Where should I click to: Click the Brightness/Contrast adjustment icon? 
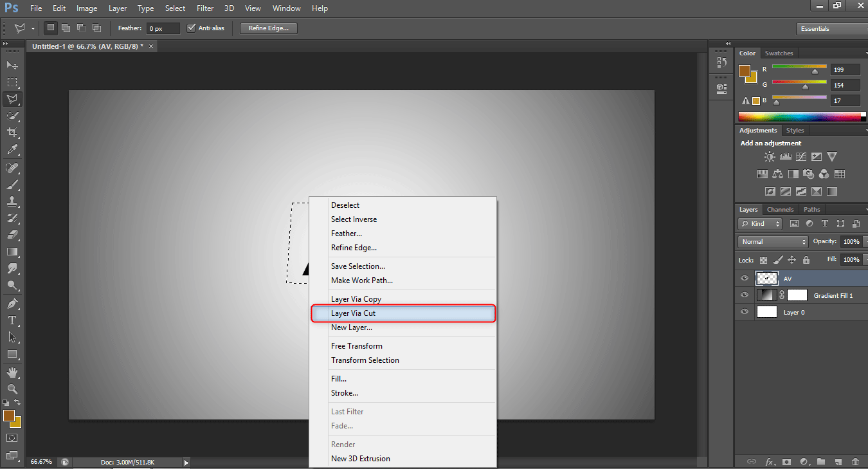(x=770, y=157)
